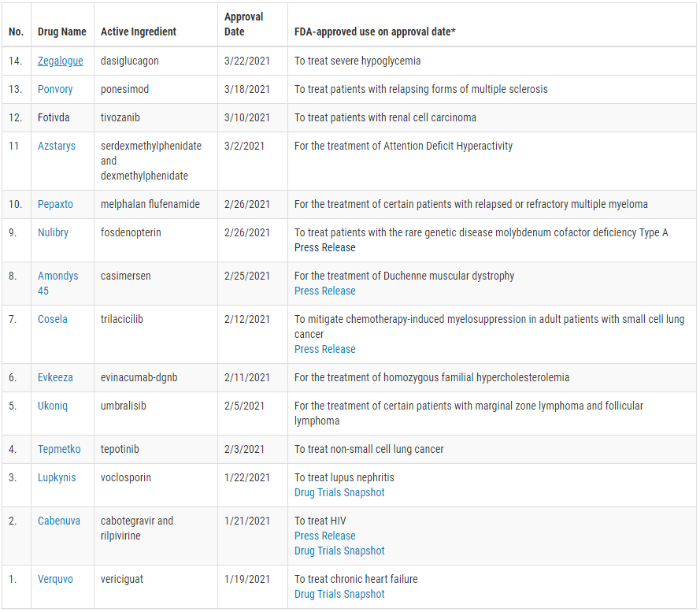This screenshot has width=700, height=612.
Task: Click the Attention Deficit Hyperactivity use text
Action: (x=403, y=146)
